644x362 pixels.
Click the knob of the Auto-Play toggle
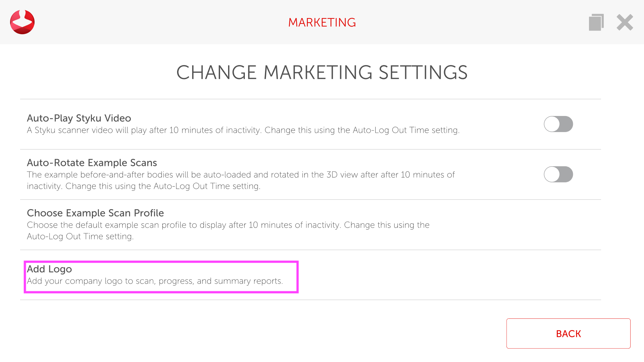[x=552, y=124]
